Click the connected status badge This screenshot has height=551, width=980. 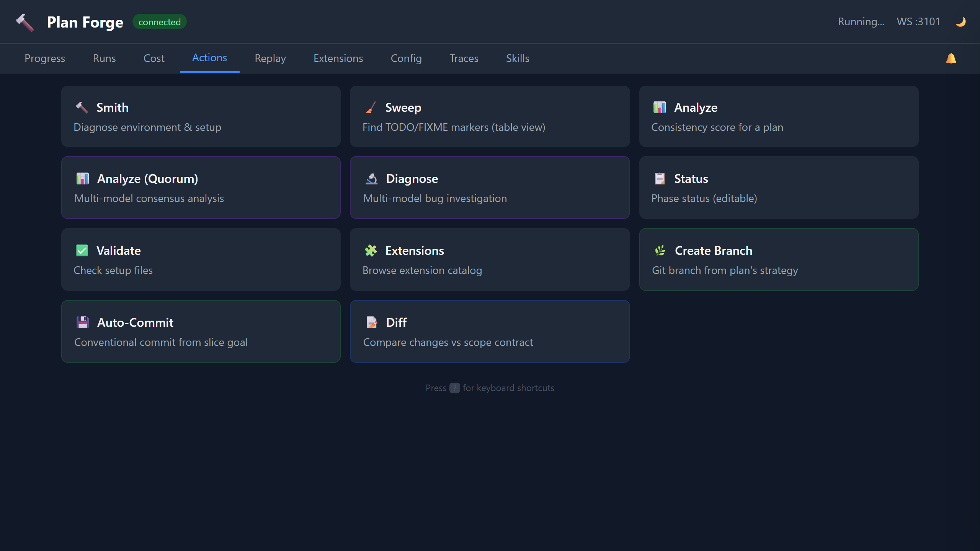(x=159, y=21)
